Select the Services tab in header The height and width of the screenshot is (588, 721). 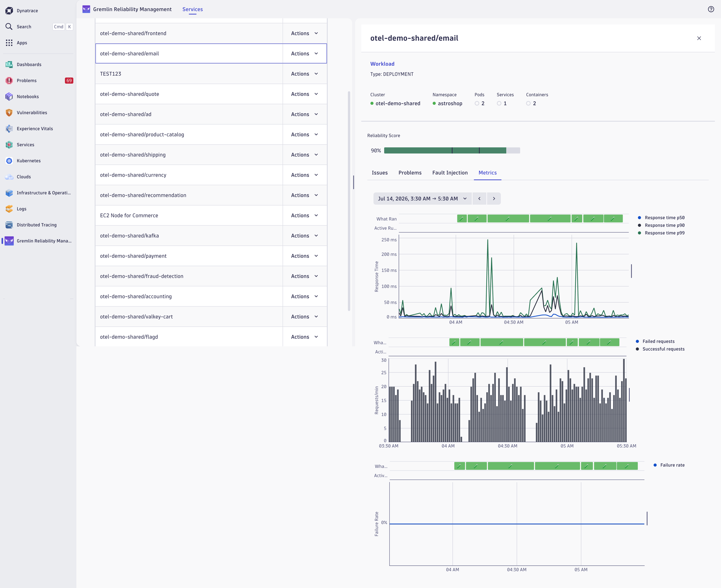click(x=193, y=10)
